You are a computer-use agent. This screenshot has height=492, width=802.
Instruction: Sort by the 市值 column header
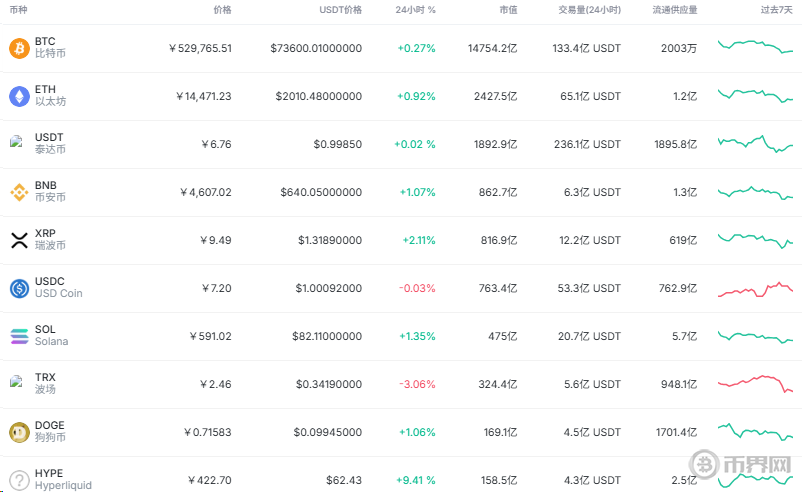(x=508, y=10)
